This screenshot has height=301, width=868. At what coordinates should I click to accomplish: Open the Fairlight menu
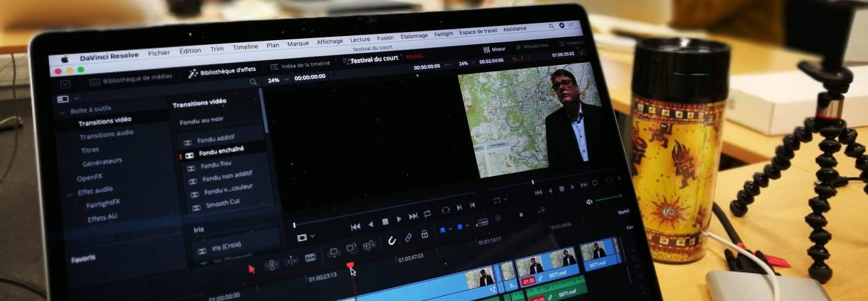pos(443,33)
